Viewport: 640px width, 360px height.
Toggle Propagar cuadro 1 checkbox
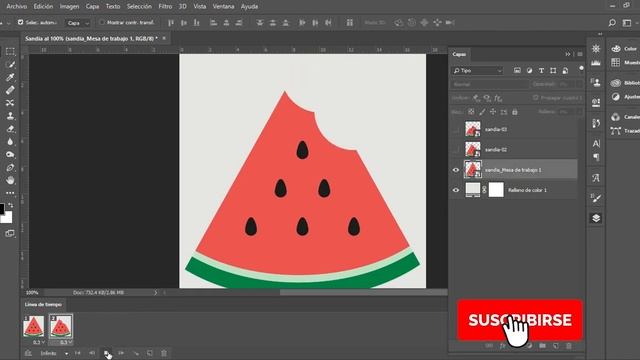tap(536, 98)
